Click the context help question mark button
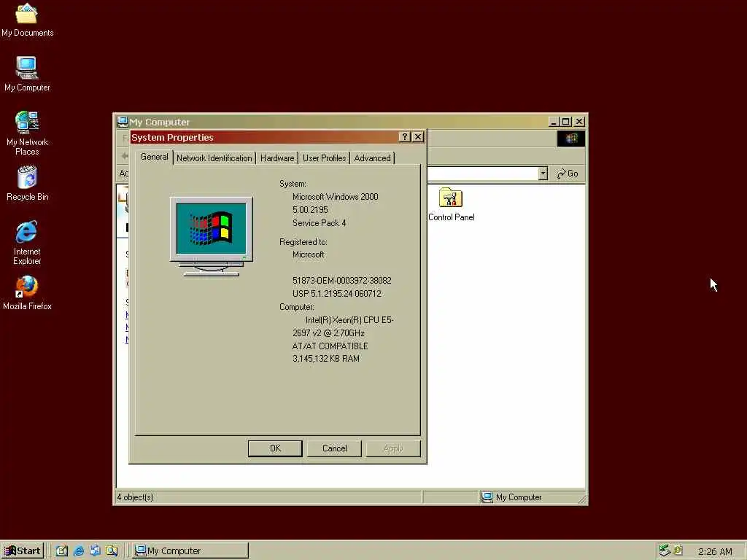 [x=404, y=137]
